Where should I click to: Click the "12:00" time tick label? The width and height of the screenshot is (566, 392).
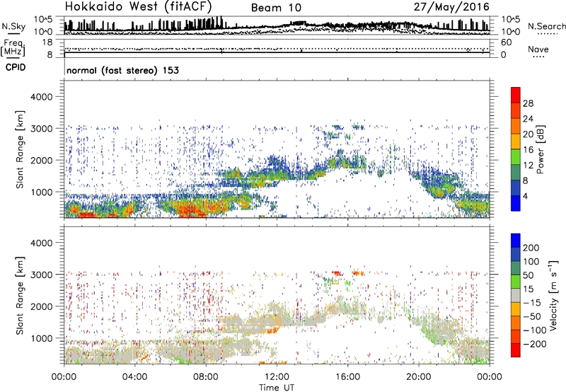[x=277, y=377]
